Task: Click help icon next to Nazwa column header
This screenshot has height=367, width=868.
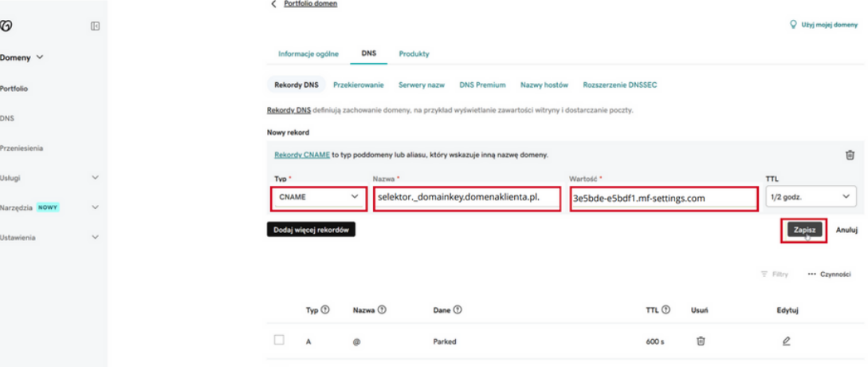Action: 383,310
